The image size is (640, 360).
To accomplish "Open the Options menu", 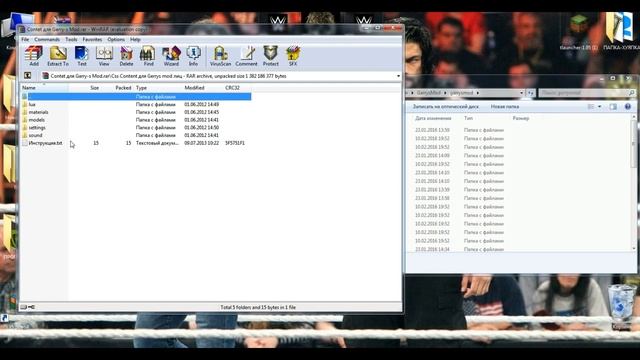I will point(116,40).
